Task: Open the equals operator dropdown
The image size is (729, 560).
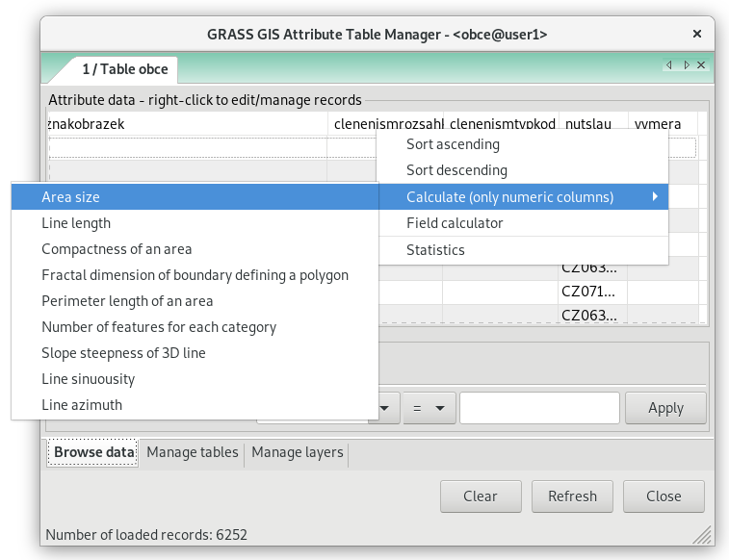Action: [x=430, y=408]
